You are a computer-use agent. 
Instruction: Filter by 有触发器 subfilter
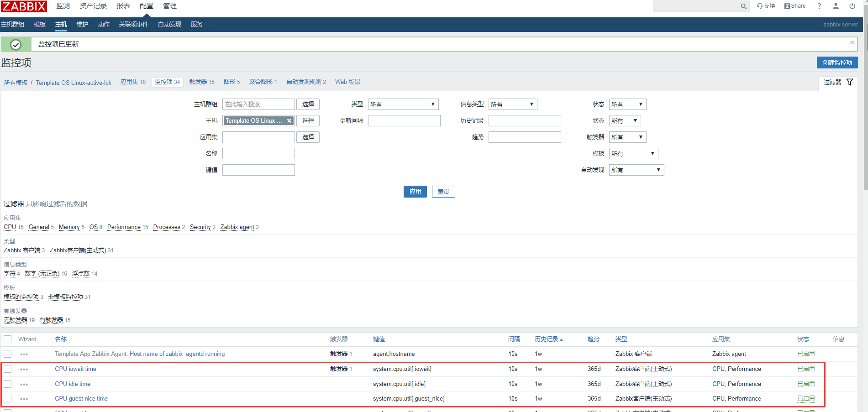coord(51,320)
